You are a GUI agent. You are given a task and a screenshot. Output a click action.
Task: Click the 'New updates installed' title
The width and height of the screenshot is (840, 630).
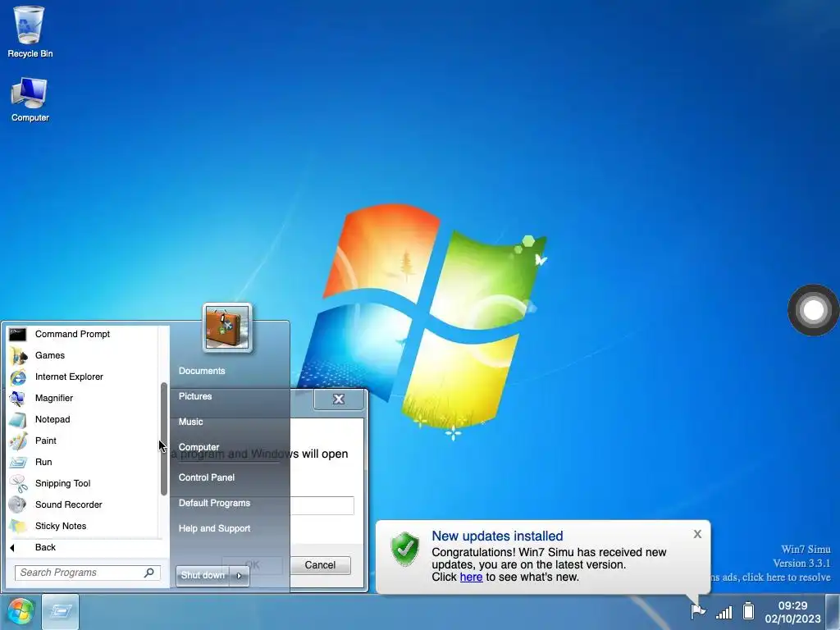click(x=497, y=536)
